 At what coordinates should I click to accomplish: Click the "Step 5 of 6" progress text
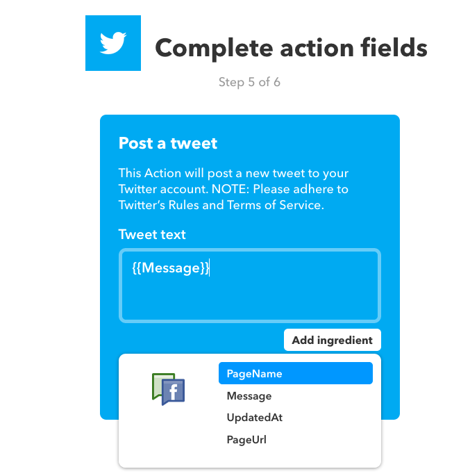point(249,82)
